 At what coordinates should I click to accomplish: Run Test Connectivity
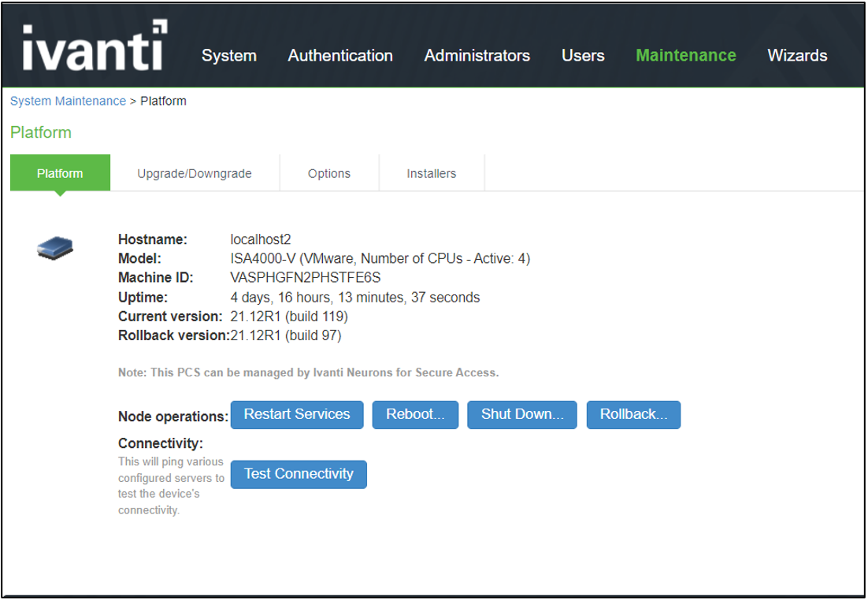pos(299,474)
